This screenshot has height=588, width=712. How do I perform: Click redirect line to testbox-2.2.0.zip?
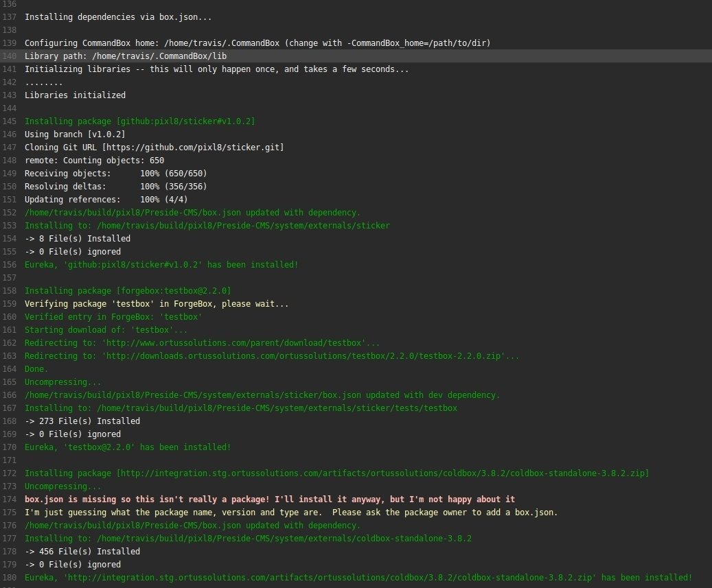tap(272, 356)
